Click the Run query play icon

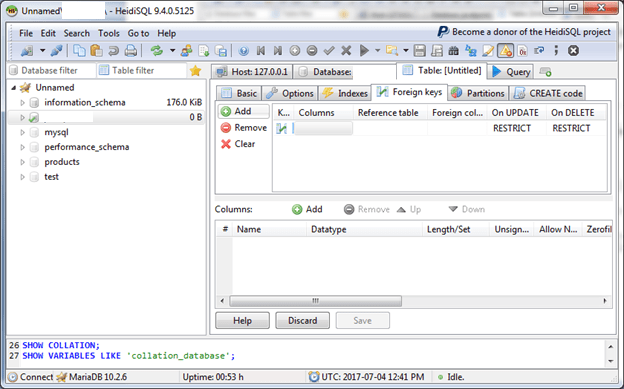[364, 51]
